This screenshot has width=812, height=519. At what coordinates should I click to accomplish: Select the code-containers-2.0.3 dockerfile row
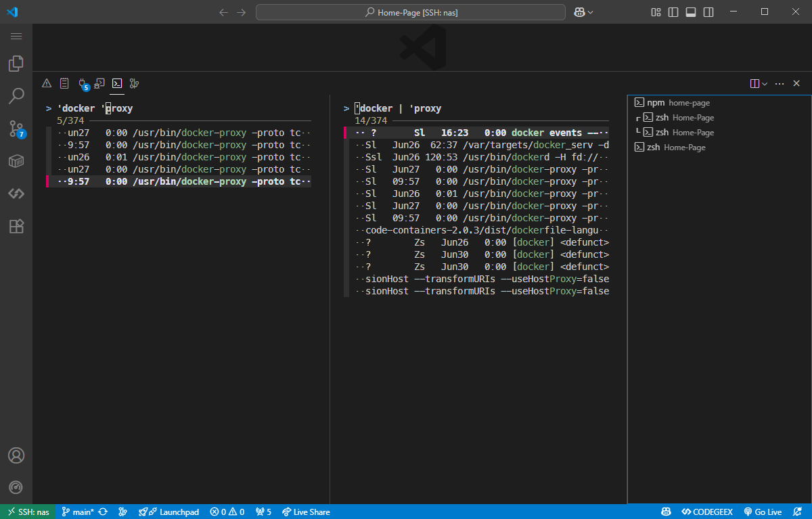(x=476, y=230)
